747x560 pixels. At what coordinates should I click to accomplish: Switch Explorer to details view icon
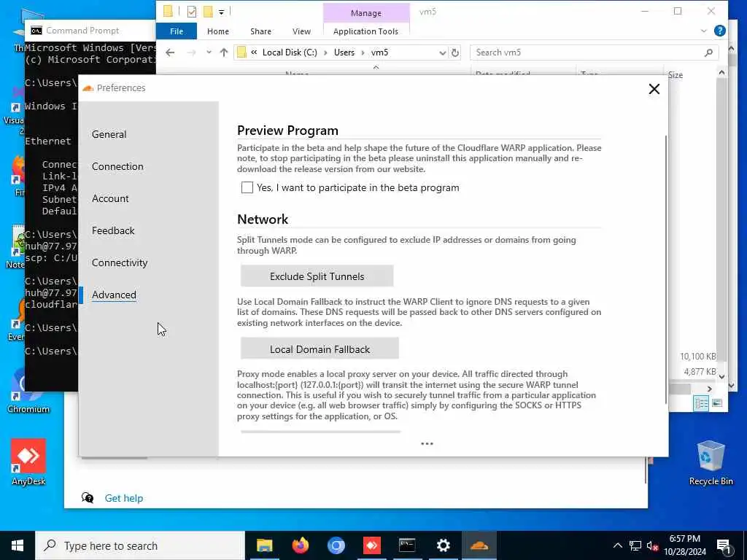[701, 403]
